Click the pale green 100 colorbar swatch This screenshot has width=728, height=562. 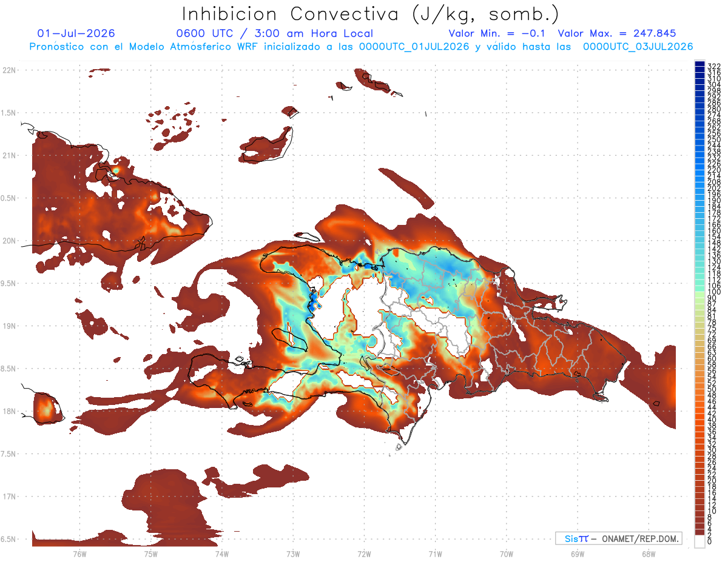click(x=699, y=293)
